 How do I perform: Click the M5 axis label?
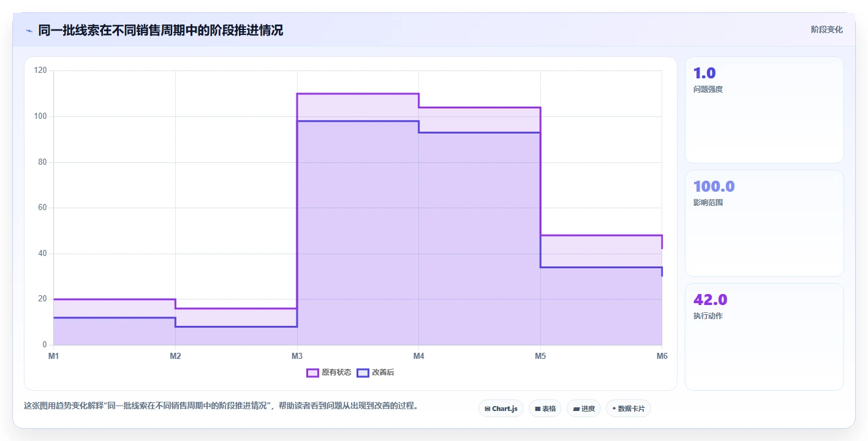(x=540, y=356)
